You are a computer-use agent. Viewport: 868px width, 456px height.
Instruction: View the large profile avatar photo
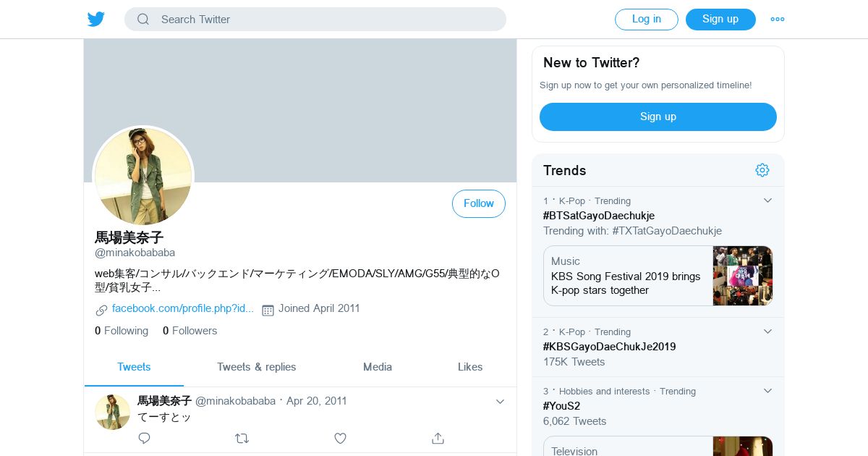(x=143, y=176)
